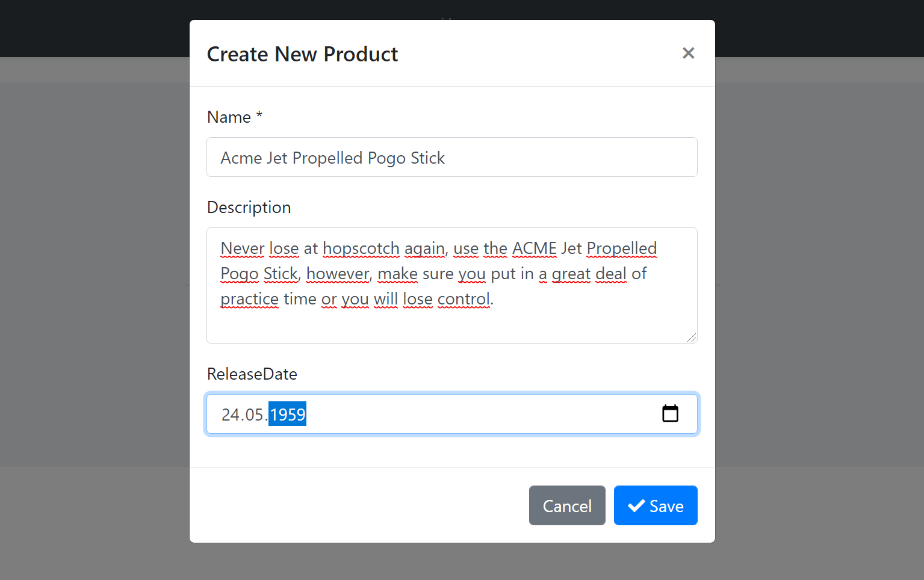This screenshot has width=924, height=580.
Task: Click the Create New Product title
Action: tap(302, 54)
